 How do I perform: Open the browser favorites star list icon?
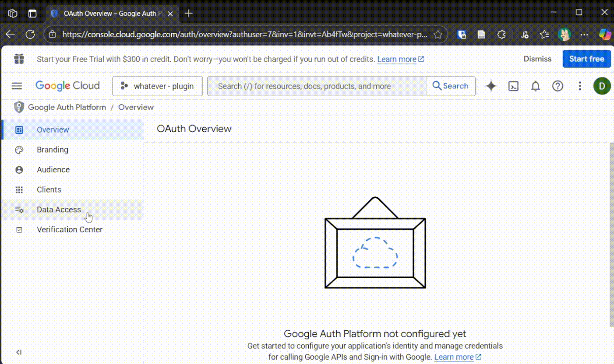[x=544, y=35]
